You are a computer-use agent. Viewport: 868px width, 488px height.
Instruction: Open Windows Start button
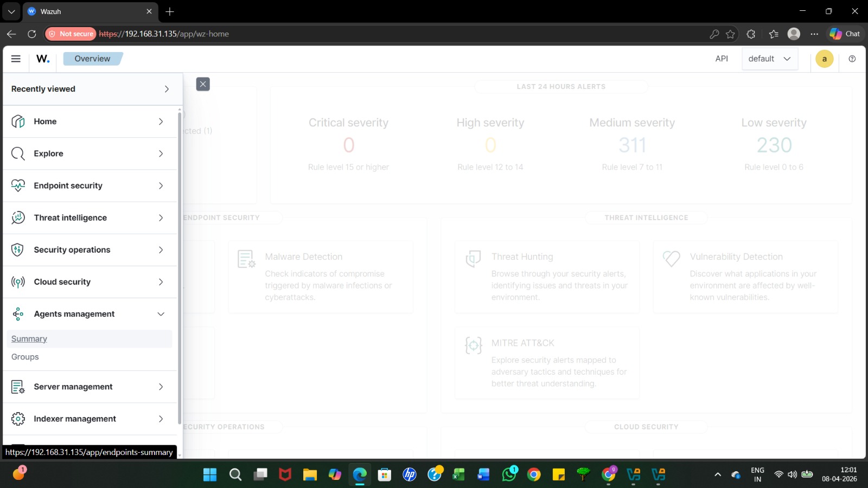[x=210, y=475]
